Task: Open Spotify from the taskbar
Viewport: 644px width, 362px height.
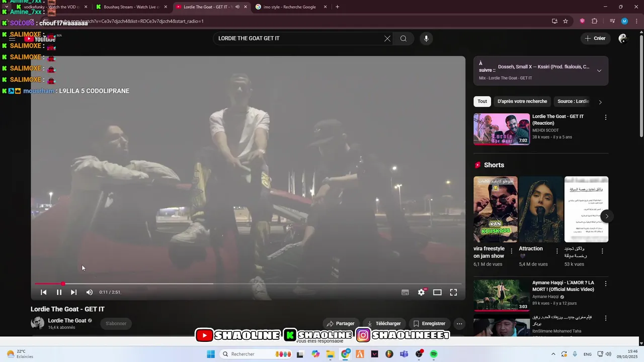Action: click(434, 354)
